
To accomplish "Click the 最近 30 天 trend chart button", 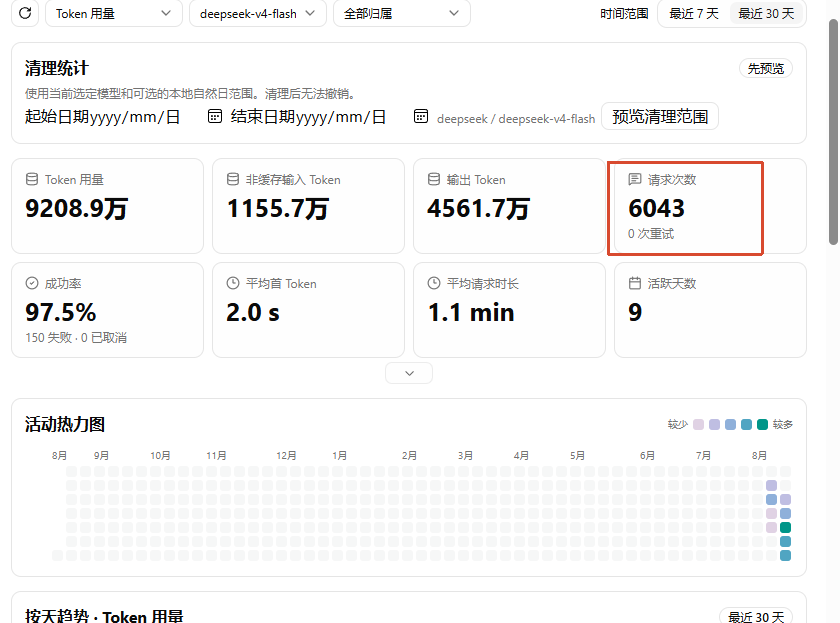I will click(756, 617).
